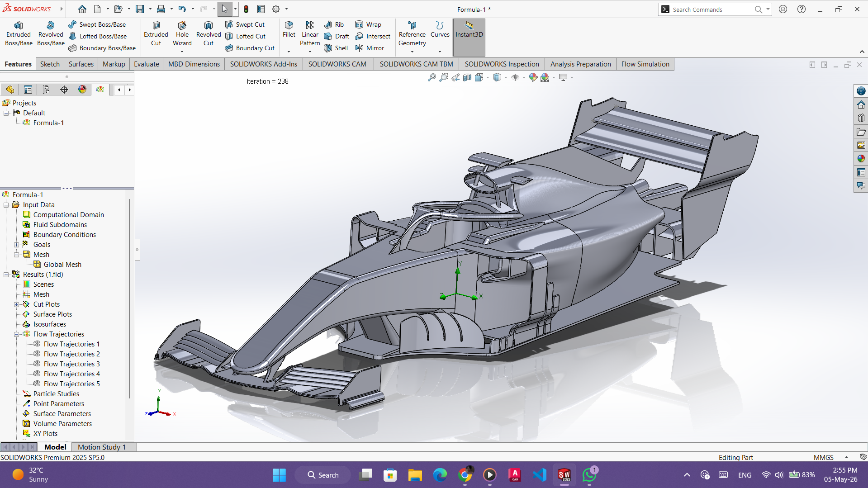Select Particle Studies in the tree
This screenshot has width=868, height=488.
click(56, 394)
